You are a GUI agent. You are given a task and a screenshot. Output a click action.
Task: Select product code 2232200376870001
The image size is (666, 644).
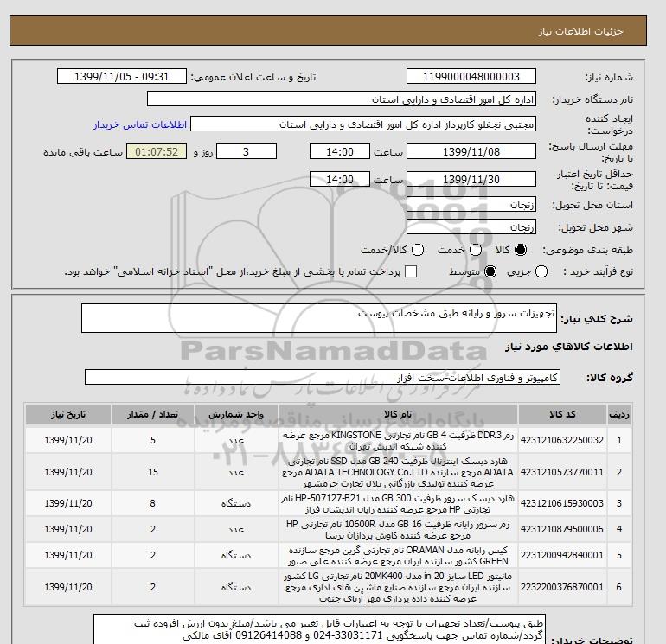pos(562,587)
